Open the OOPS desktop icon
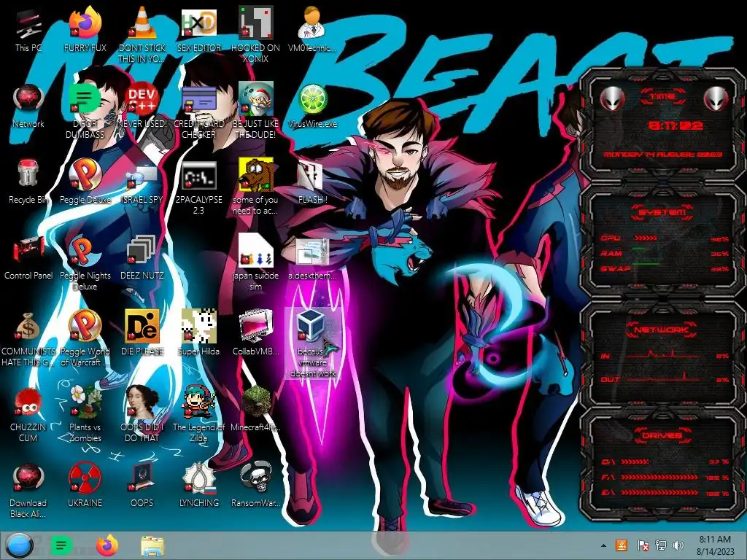Image resolution: width=747 pixels, height=560 pixels. coord(142,477)
